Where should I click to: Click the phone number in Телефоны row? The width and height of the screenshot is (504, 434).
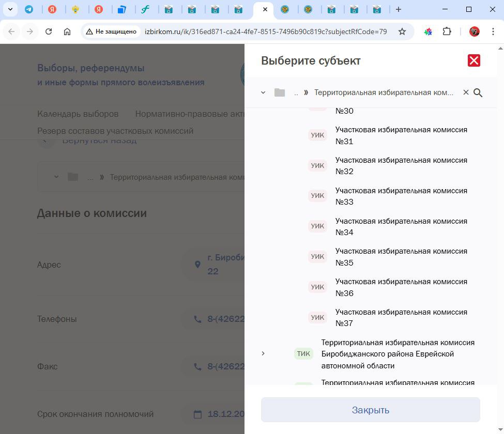[226, 319]
